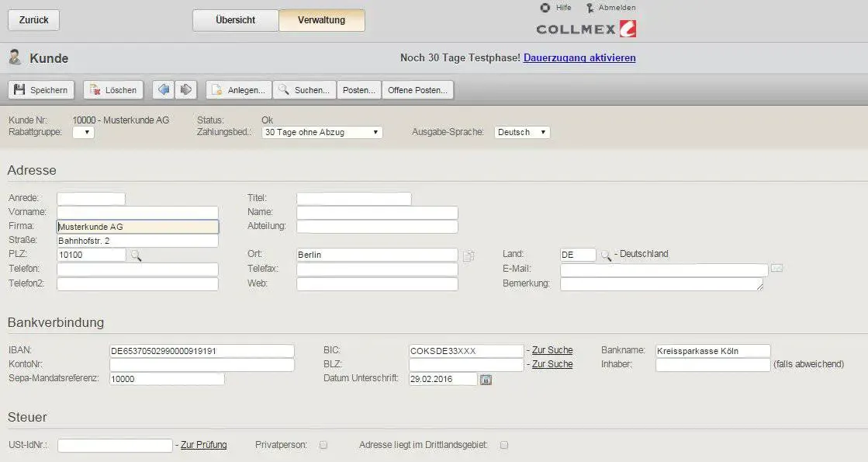Open the calendar icon for Datum Unterschrift
This screenshot has height=462, width=868.
point(486,380)
